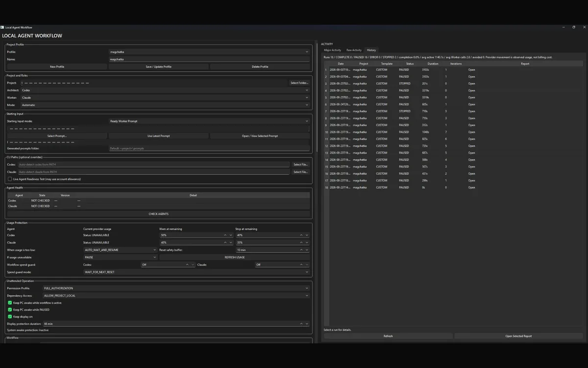This screenshot has height=368, width=588.
Task: Click the profile Name input field
Action: [209, 59]
